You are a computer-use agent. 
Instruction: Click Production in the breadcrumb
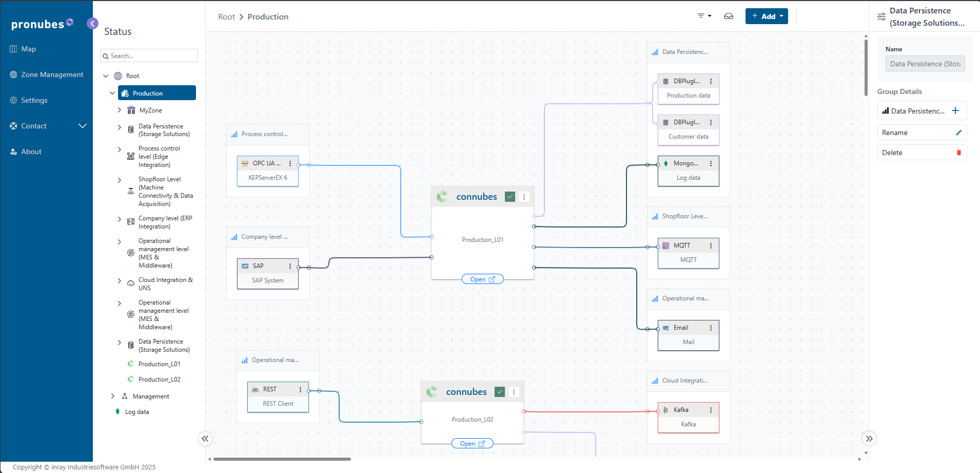coord(268,16)
